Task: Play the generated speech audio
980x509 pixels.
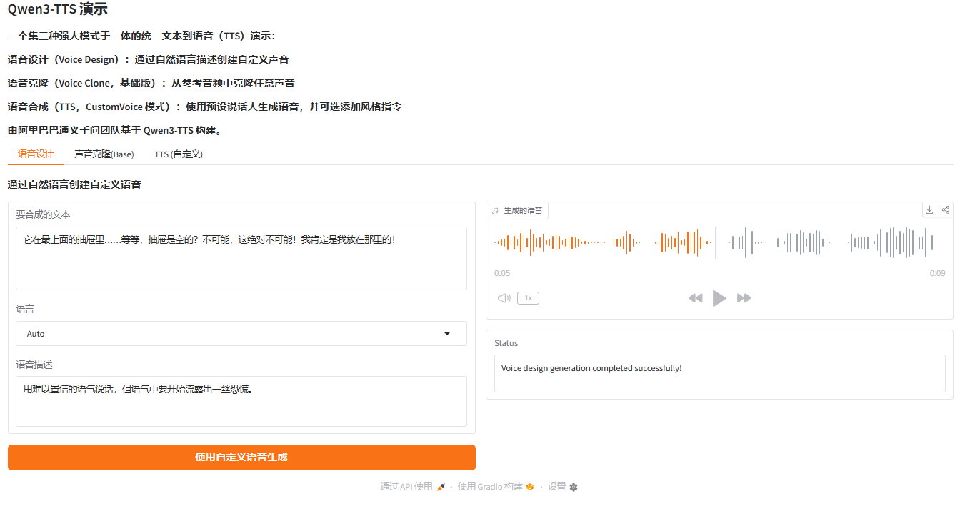Action: [719, 298]
